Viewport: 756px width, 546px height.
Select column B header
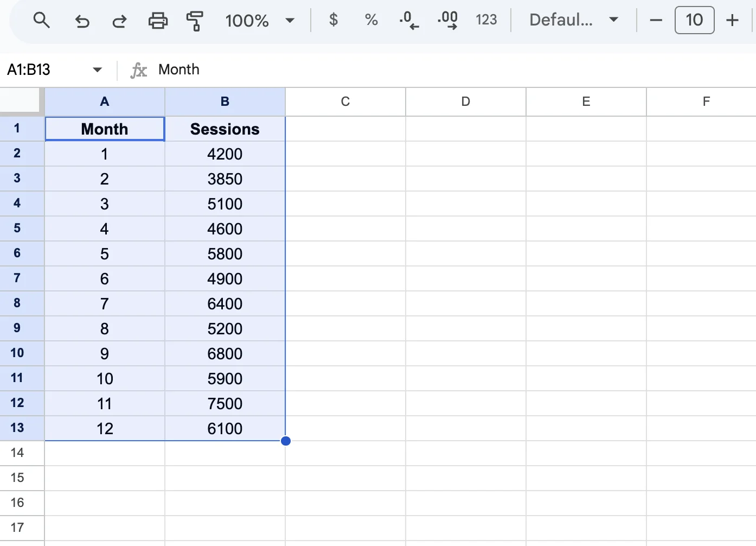(225, 101)
